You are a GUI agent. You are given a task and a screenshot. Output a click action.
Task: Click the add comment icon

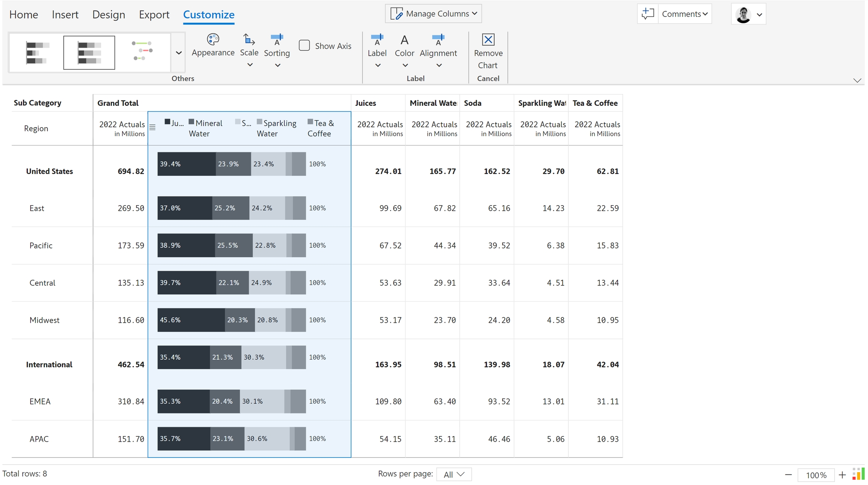(648, 14)
